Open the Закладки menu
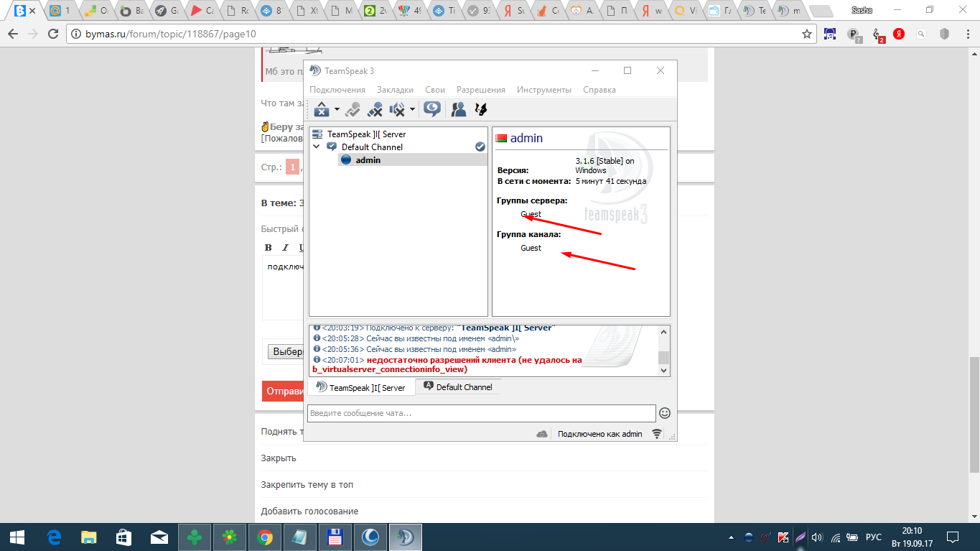The height and width of the screenshot is (551, 980). pos(395,90)
